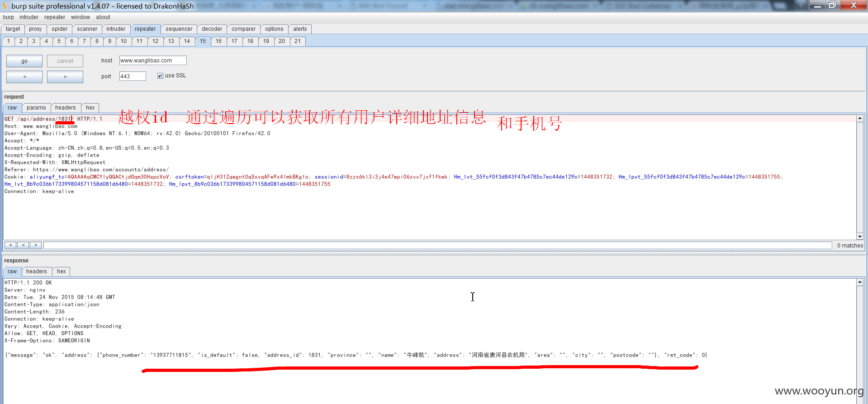Viewport: 868px width, 404px height.
Task: Click into the request search field
Action: tap(437, 245)
